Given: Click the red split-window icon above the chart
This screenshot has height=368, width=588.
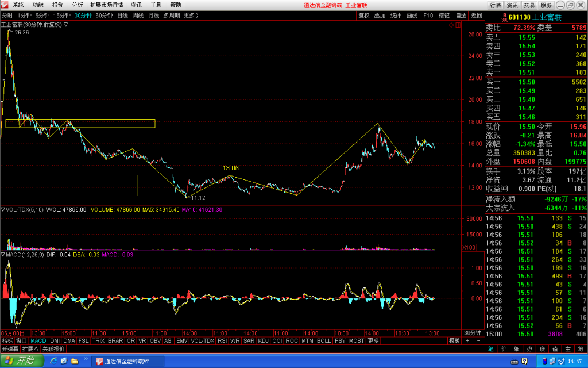Looking at the screenshot, I should point(458,25).
